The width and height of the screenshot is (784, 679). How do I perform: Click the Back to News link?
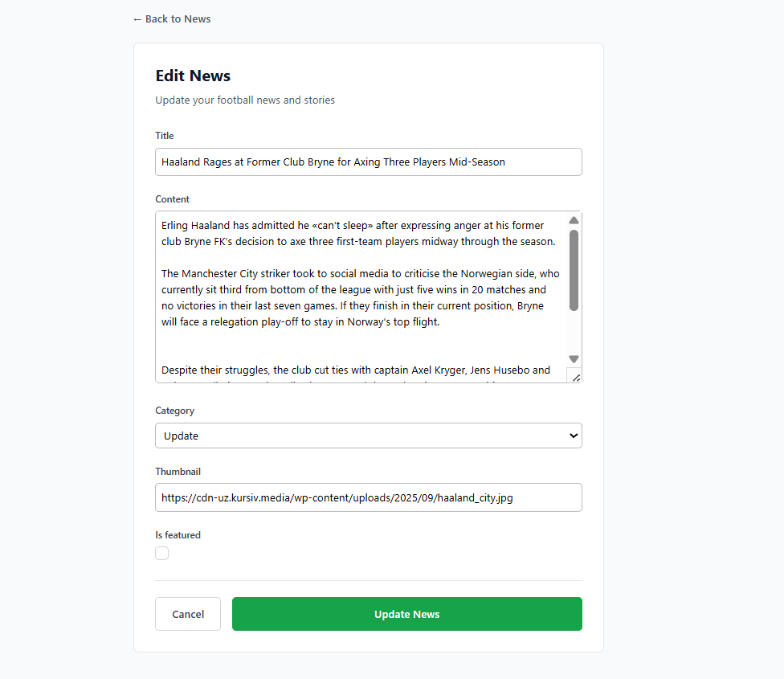tap(172, 19)
